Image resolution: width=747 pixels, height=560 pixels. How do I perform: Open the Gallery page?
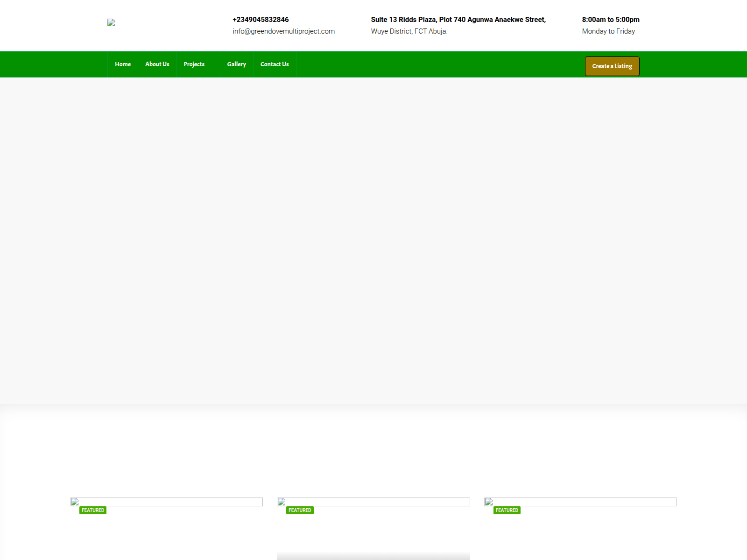[x=236, y=64]
